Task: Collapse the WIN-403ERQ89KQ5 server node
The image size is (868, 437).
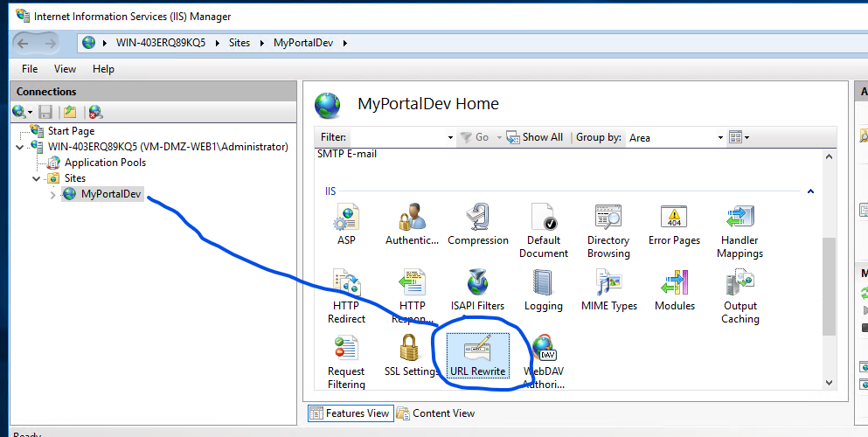Action: click(x=20, y=147)
